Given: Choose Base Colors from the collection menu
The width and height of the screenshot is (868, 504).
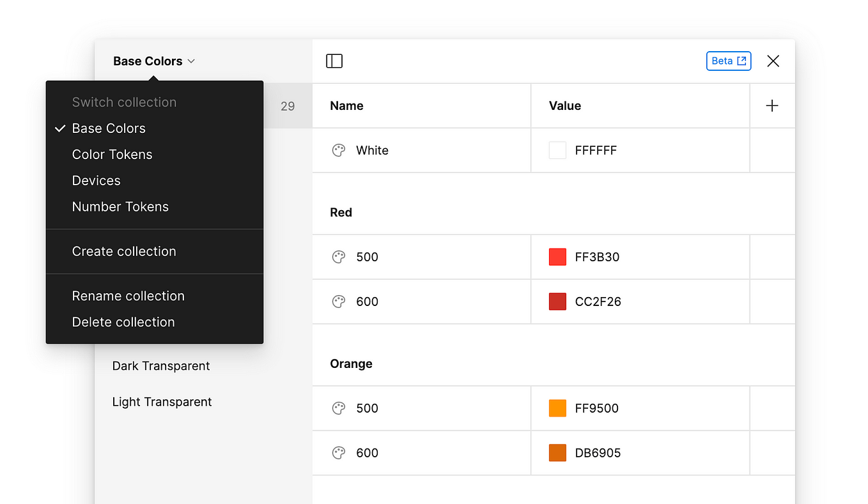Looking at the screenshot, I should pos(109,128).
